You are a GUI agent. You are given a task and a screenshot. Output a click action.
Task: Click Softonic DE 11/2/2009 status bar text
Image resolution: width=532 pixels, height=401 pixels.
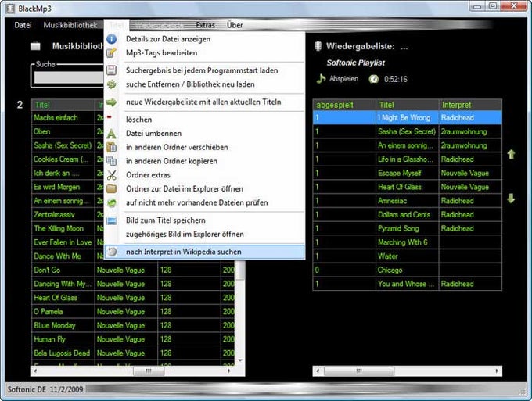45,389
